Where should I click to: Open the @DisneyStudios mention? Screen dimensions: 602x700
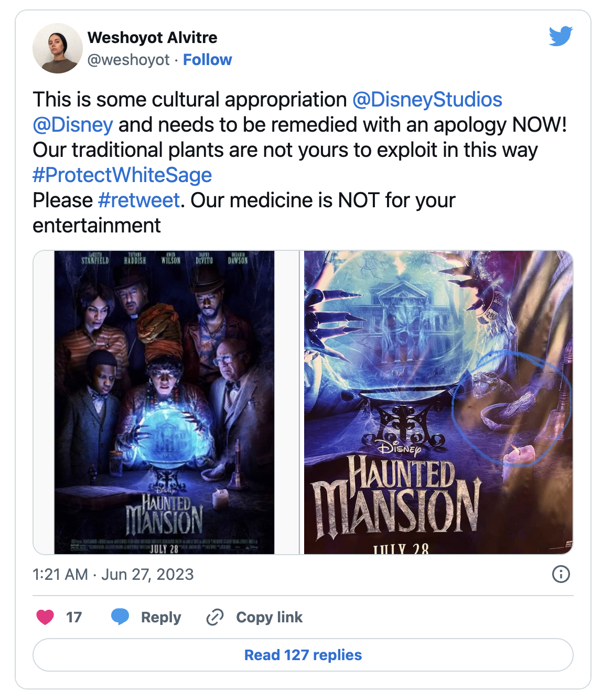(x=427, y=100)
